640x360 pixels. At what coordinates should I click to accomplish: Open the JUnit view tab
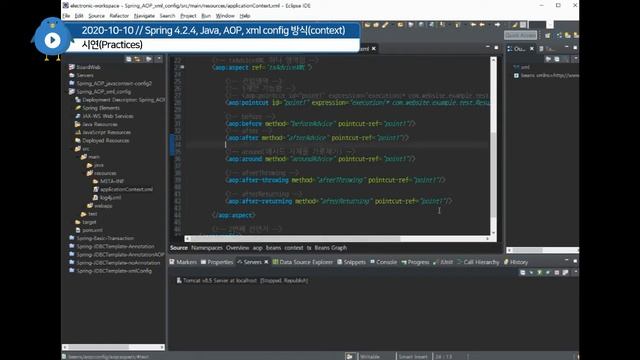pos(443,262)
